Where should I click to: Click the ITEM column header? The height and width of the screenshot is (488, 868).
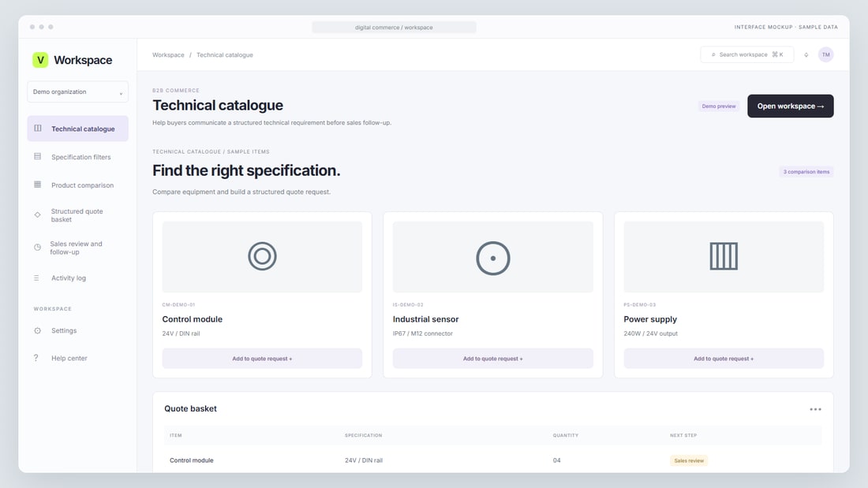point(175,435)
